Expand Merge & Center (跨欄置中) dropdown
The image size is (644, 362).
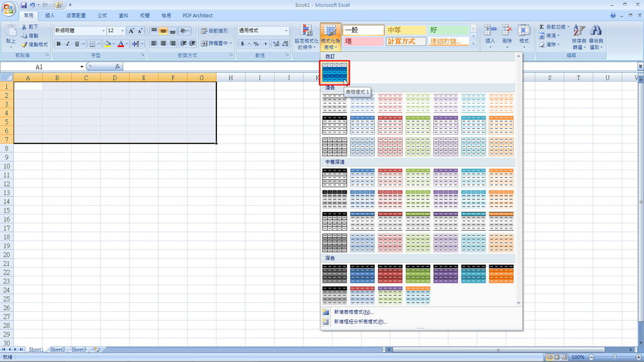click(231, 43)
